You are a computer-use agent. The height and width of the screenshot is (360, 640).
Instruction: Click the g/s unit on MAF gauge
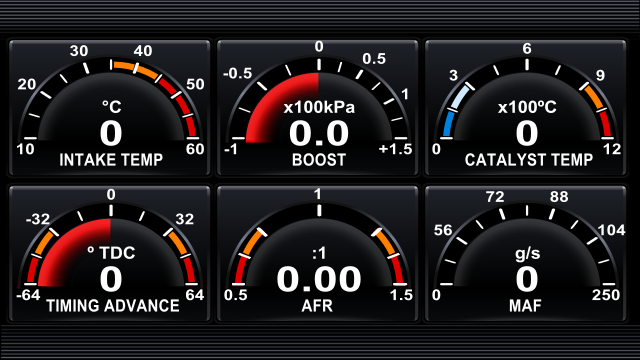[527, 253]
